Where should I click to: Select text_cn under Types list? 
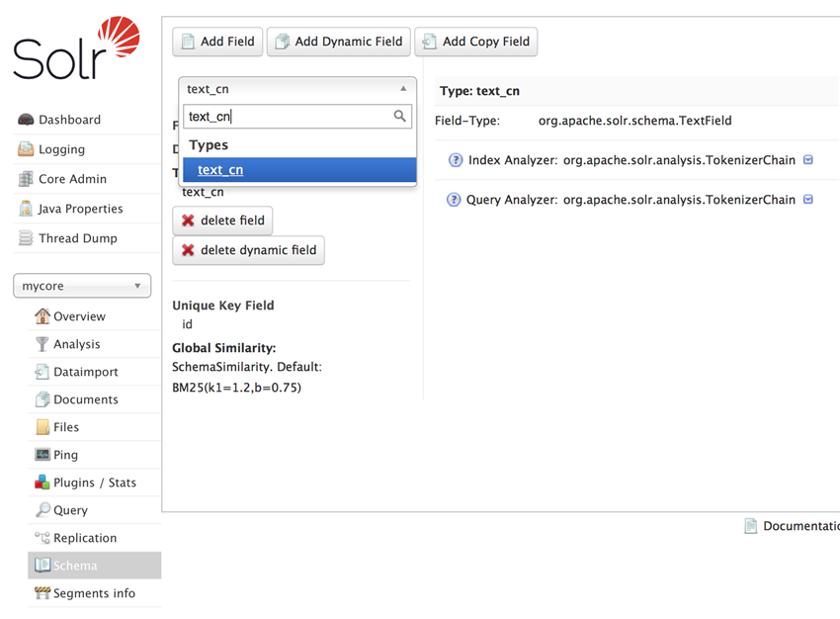pyautogui.click(x=299, y=170)
